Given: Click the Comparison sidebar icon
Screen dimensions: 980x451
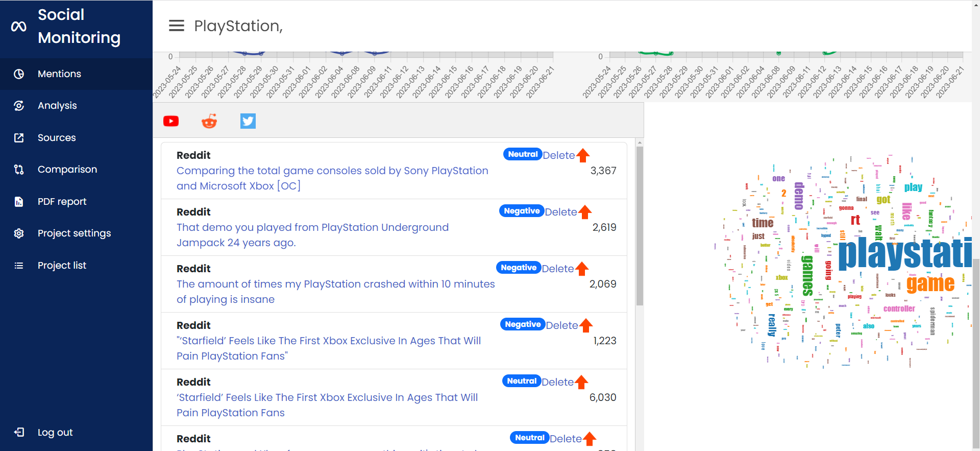Looking at the screenshot, I should pos(19,170).
